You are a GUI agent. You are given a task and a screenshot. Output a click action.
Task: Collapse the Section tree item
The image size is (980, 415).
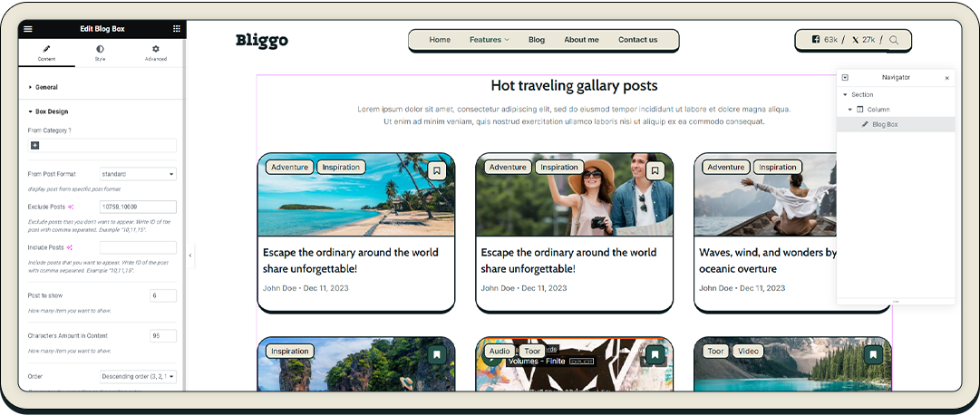coord(846,95)
